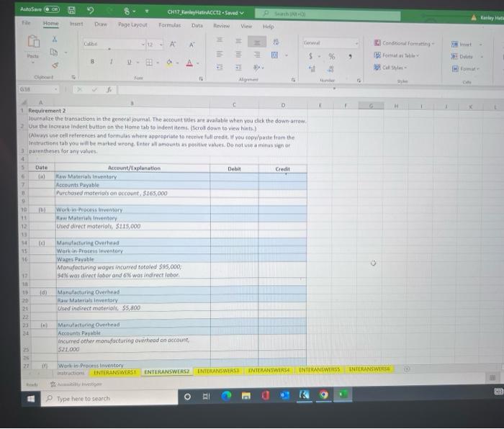This screenshot has height=429, width=504.
Task: Open the Page Layout tab
Action: coord(132,24)
